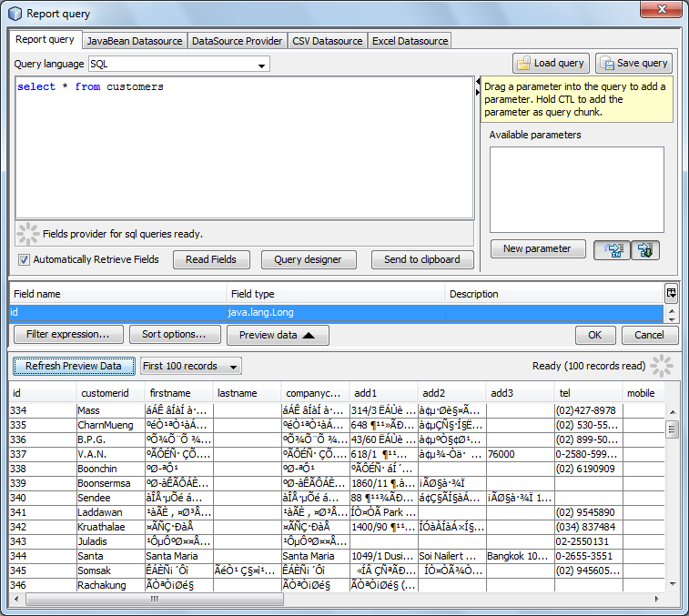
Task: Click the field table column config icon
Action: [x=671, y=293]
